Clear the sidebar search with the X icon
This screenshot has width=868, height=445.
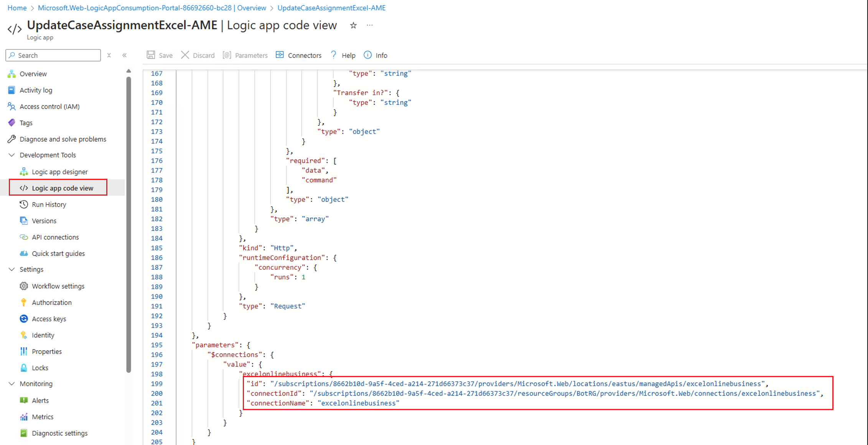(x=109, y=55)
